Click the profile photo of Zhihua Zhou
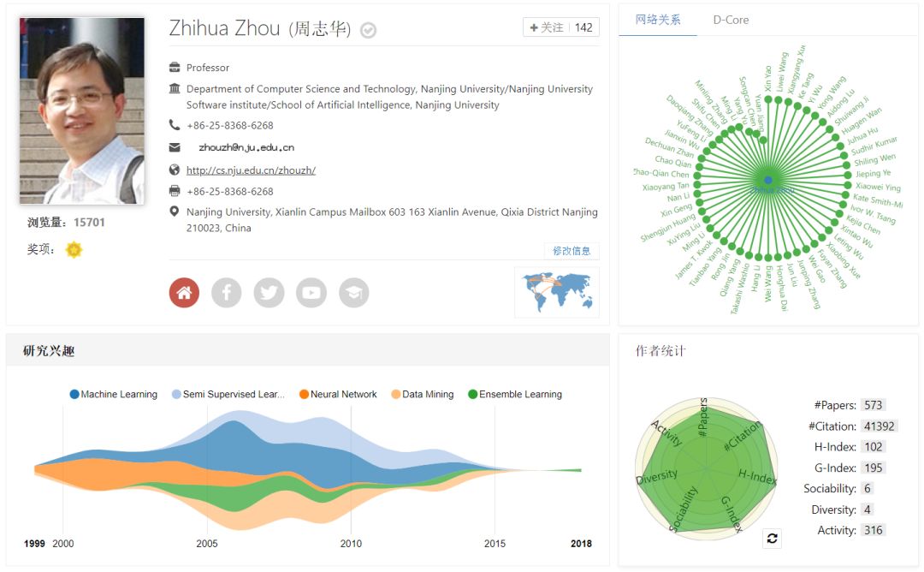Screen dimensions: 924x572 82,111
